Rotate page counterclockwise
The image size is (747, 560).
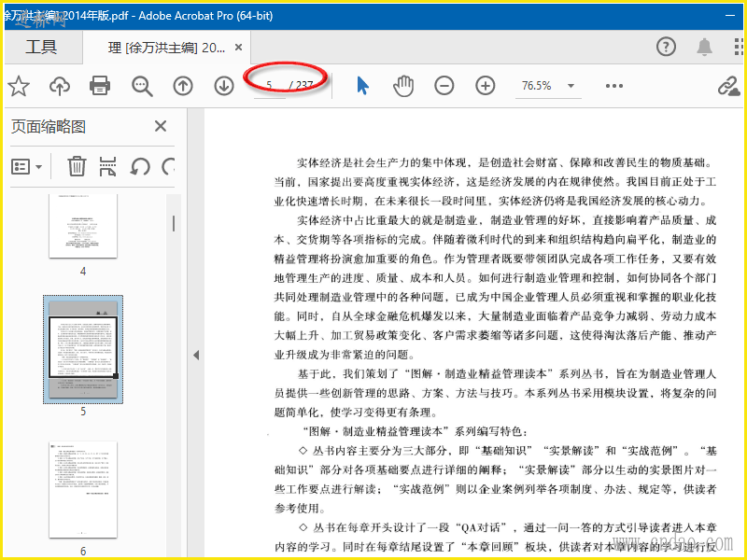pos(139,167)
